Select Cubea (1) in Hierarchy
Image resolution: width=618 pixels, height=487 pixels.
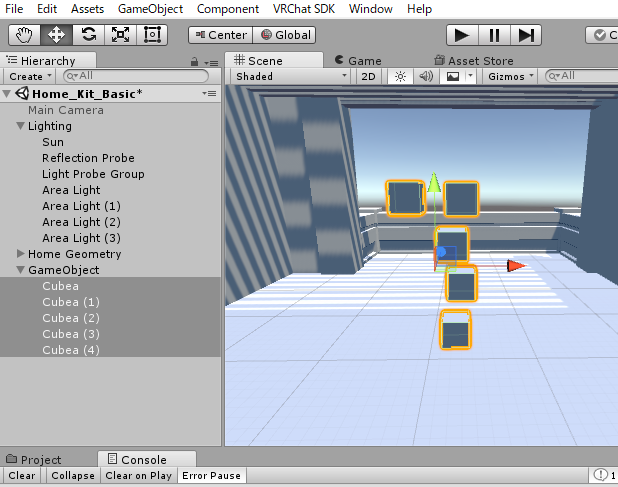[x=110, y=302]
